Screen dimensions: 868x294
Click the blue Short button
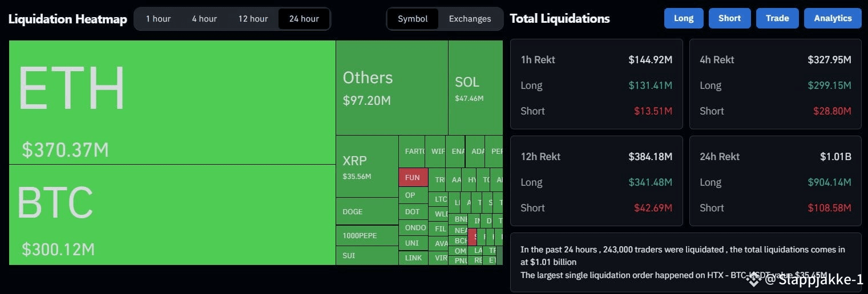(x=729, y=18)
